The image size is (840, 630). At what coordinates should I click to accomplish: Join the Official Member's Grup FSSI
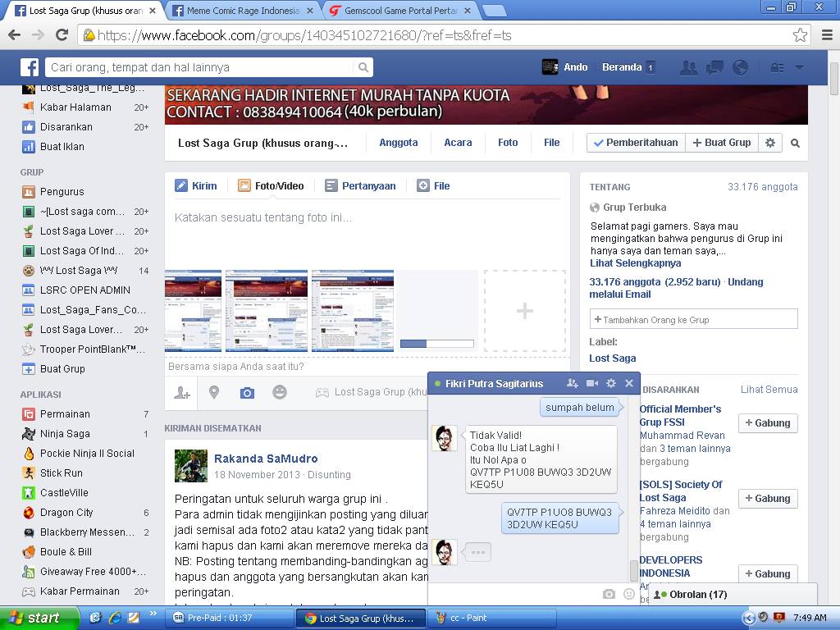[x=768, y=423]
